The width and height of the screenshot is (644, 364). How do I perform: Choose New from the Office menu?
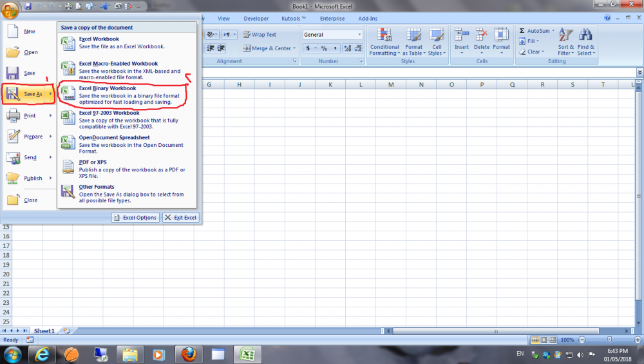(29, 31)
